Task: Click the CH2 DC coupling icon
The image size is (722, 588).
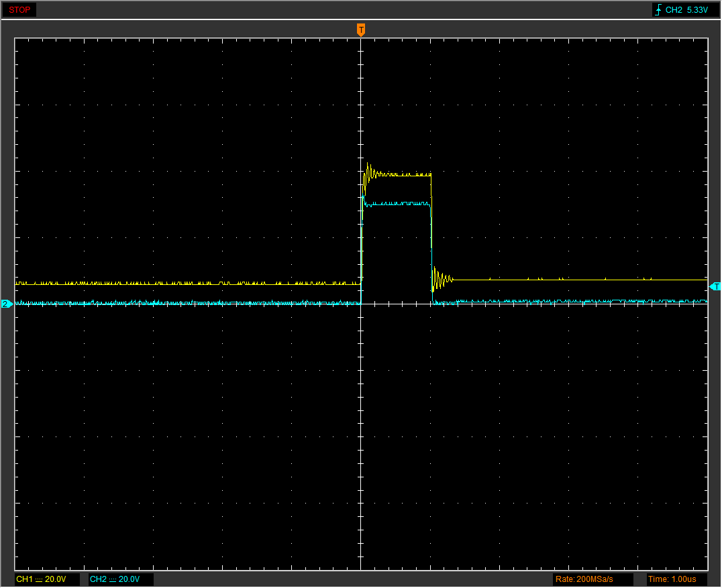Action: click(112, 580)
